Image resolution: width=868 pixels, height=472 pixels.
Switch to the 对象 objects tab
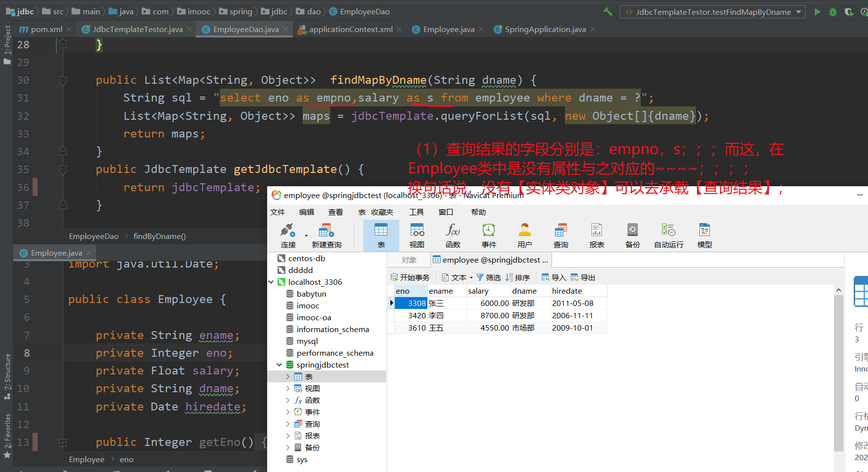409,260
